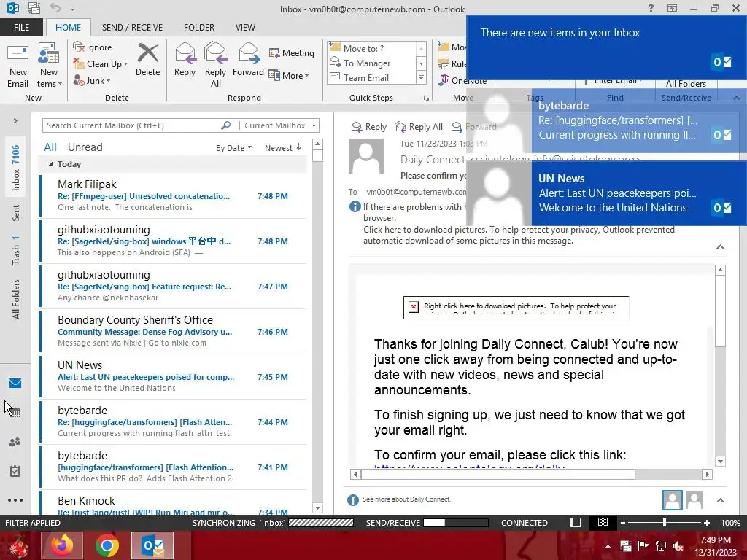This screenshot has height=560, width=747.
Task: Switch to Normal view layout
Action: pyautogui.click(x=576, y=522)
